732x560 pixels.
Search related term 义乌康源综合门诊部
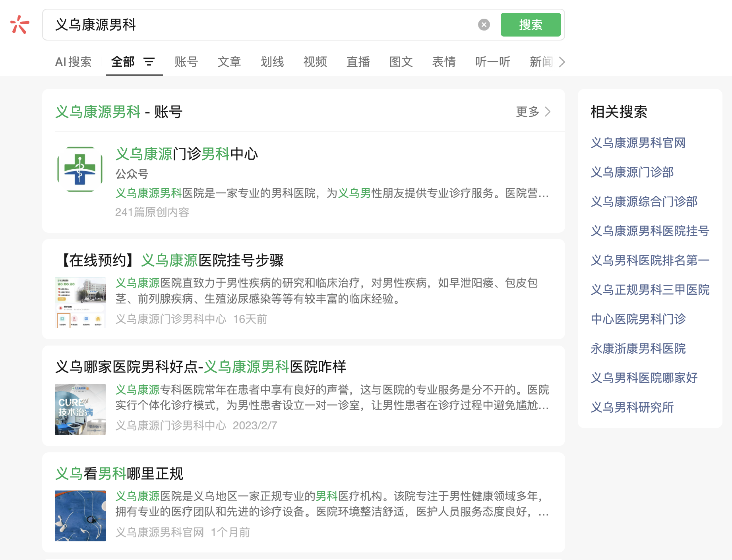pos(644,201)
